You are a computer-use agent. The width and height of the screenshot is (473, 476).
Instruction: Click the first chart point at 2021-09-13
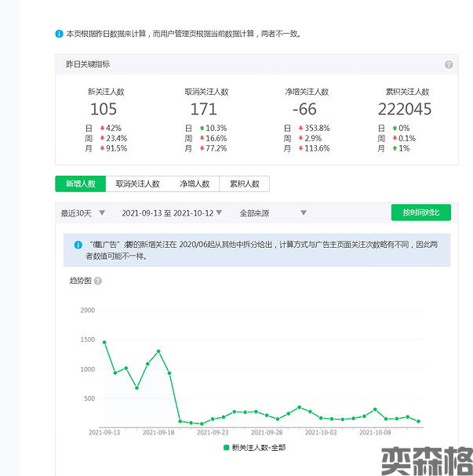click(x=104, y=342)
